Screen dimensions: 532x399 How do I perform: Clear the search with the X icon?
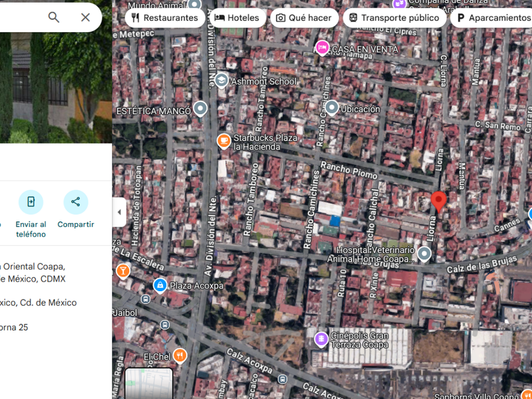click(85, 17)
